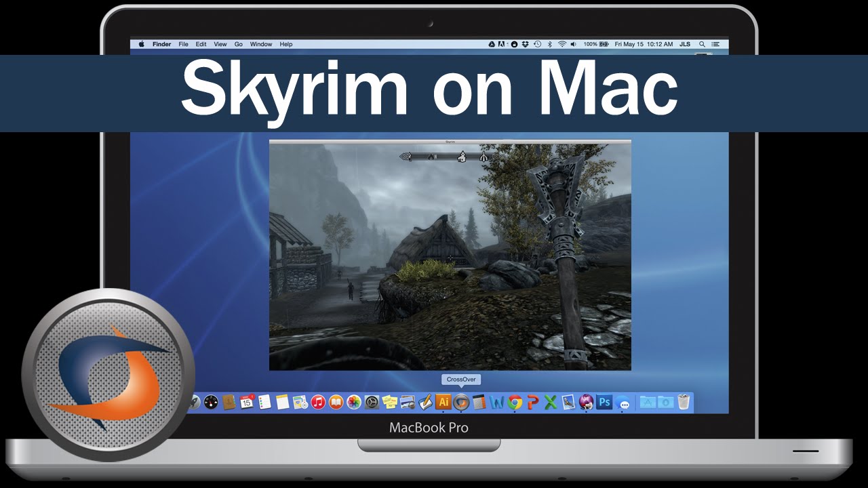Click the date and time 'Fri May 15 10:12 AM'
This screenshot has width=868, height=488.
pos(644,44)
